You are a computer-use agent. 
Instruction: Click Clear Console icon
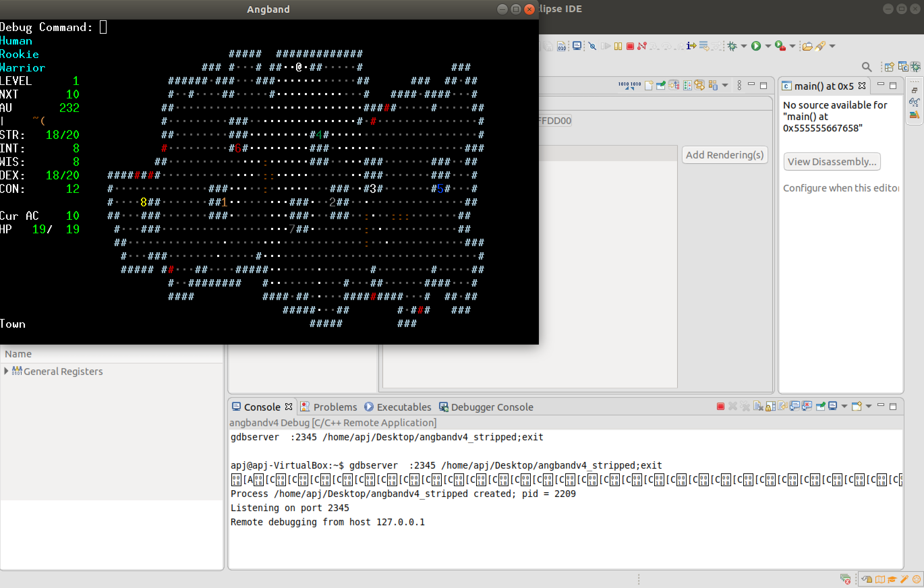tap(758, 406)
